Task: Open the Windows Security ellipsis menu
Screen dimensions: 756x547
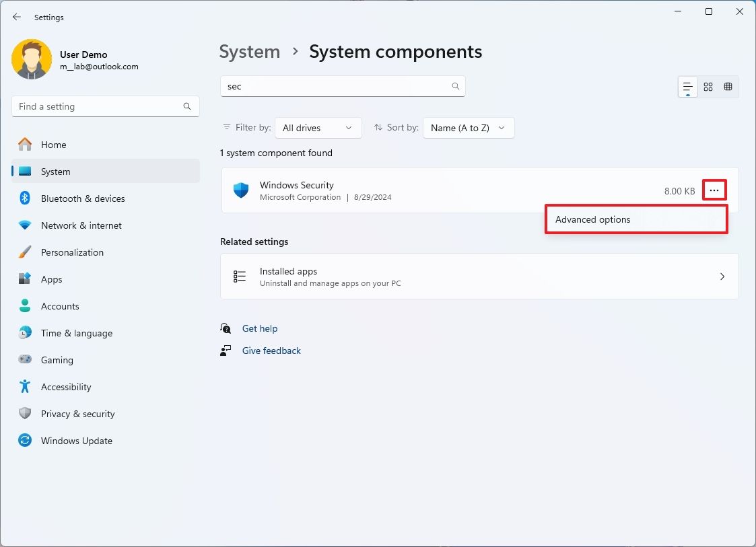Action: point(714,190)
